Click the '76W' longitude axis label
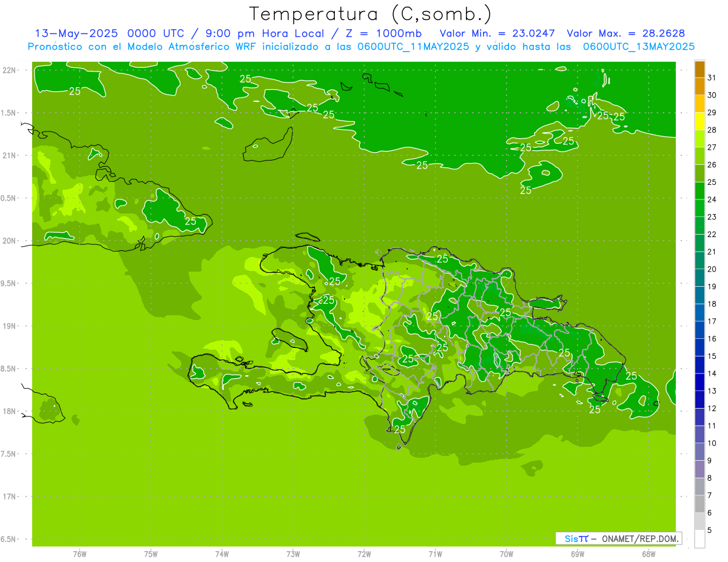The width and height of the screenshot is (728, 562). pos(79,554)
